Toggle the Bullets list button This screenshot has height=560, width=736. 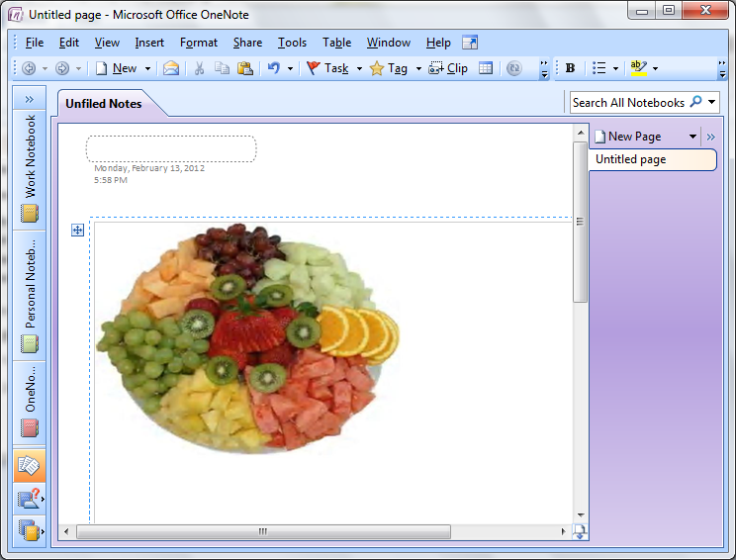tap(598, 68)
